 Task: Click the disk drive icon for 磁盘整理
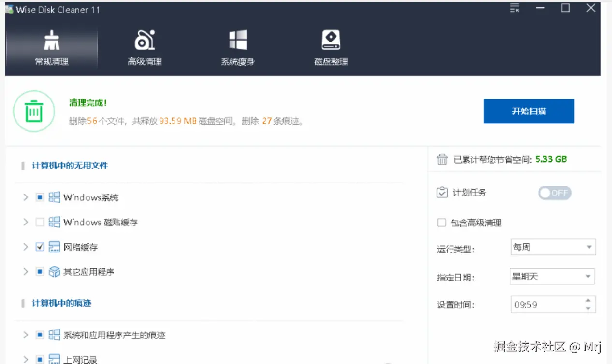[x=331, y=40]
